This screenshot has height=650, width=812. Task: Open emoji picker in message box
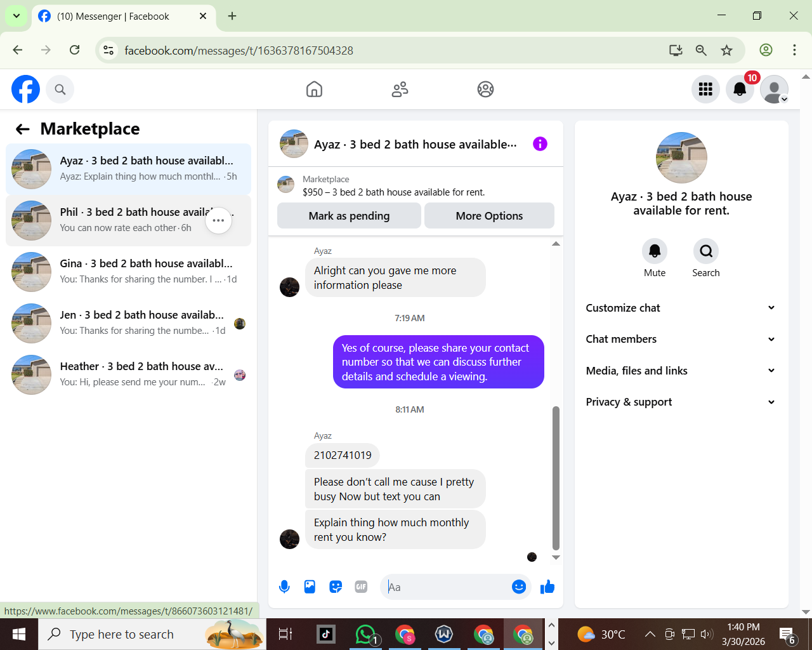tap(519, 587)
